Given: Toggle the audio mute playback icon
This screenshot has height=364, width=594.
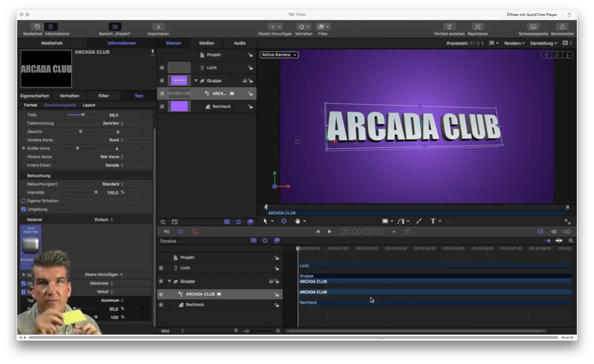Looking at the screenshot, I should (167, 232).
